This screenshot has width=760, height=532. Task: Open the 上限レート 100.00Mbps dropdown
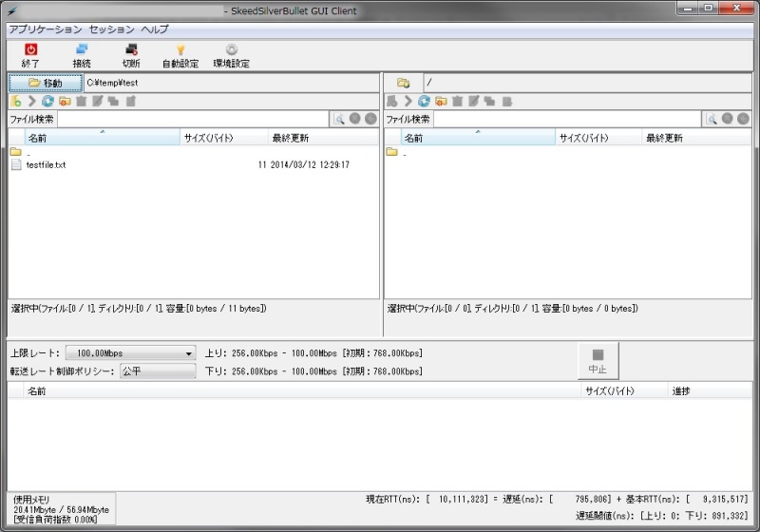click(131, 353)
